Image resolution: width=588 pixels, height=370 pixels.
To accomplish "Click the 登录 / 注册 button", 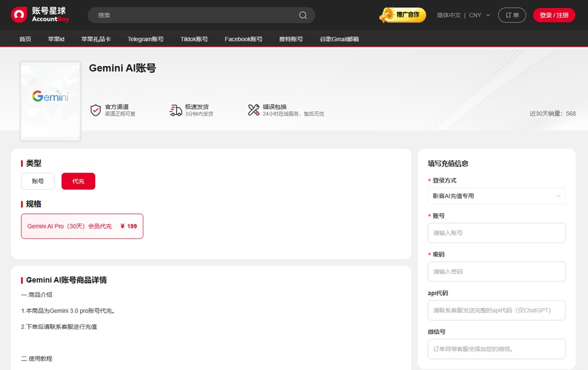I will point(554,15).
